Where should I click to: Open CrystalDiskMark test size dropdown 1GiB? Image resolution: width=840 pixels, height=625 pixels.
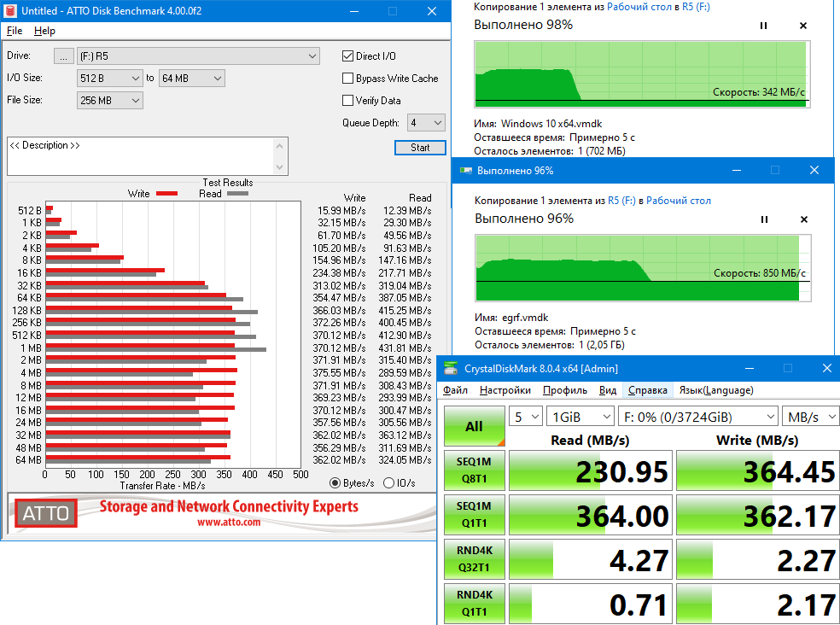580,417
